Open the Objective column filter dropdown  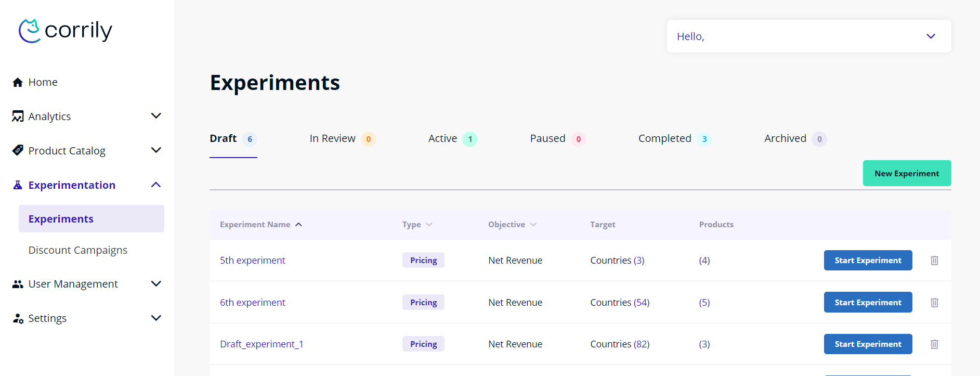point(533,225)
